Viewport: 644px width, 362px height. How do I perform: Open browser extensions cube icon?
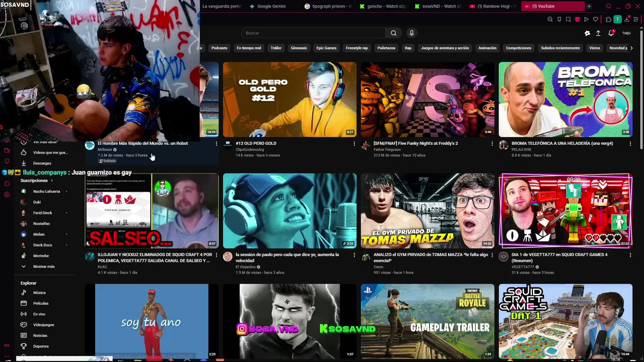(608, 20)
